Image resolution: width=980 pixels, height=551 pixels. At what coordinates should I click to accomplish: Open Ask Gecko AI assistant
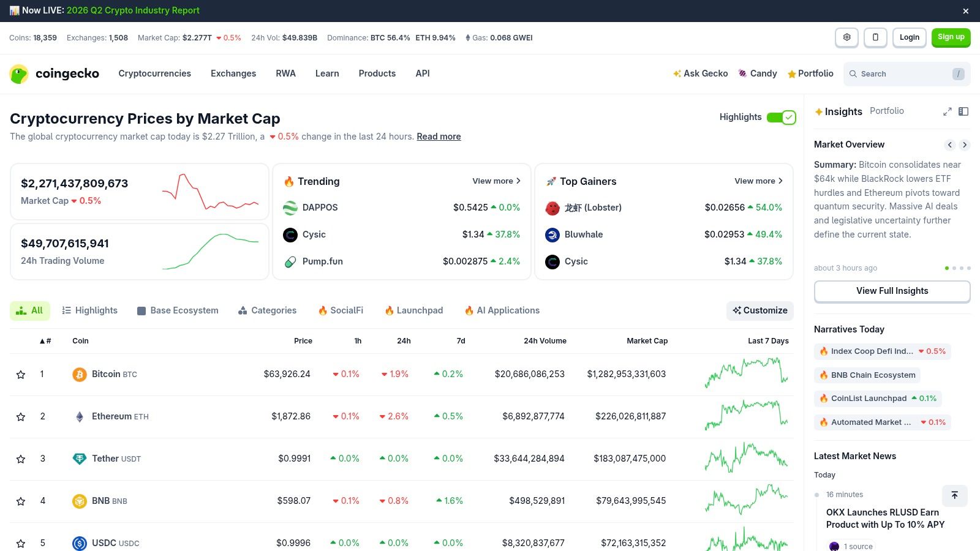pyautogui.click(x=700, y=73)
